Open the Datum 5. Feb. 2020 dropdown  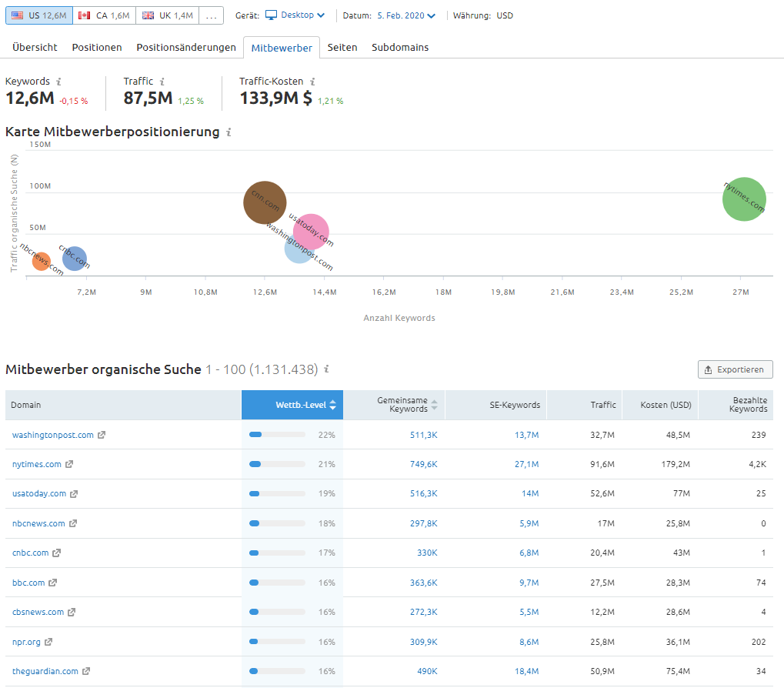click(x=406, y=15)
